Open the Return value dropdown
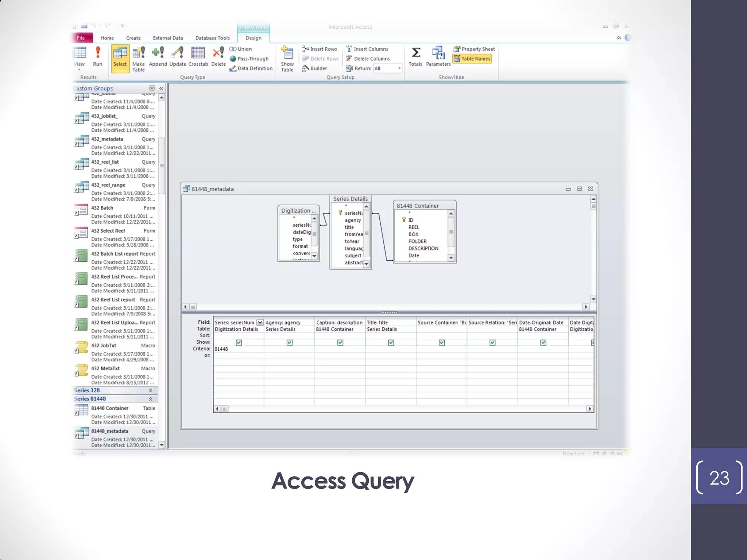Image resolution: width=747 pixels, height=560 pixels. [x=399, y=68]
